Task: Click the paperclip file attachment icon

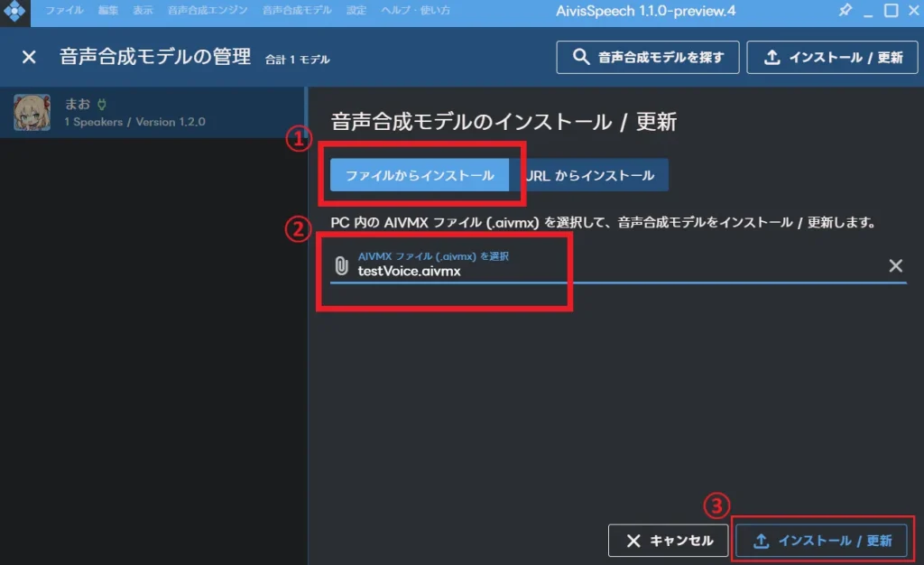Action: (x=341, y=265)
